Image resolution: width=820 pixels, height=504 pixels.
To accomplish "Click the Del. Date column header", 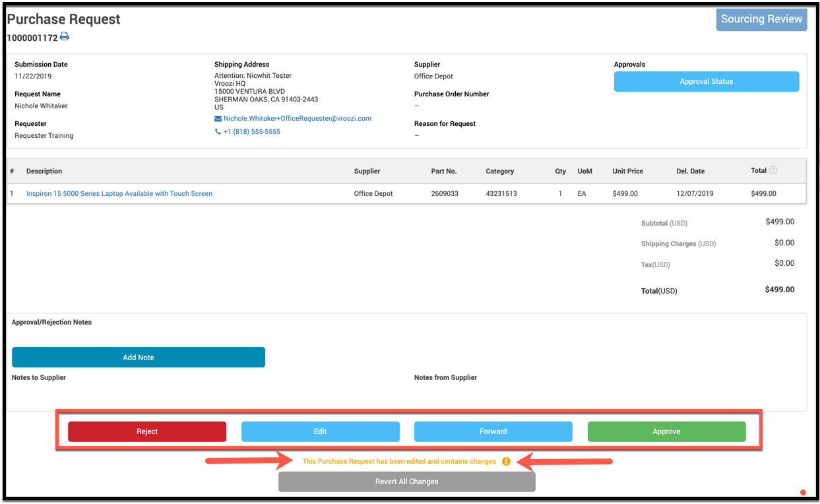I will click(x=690, y=172).
